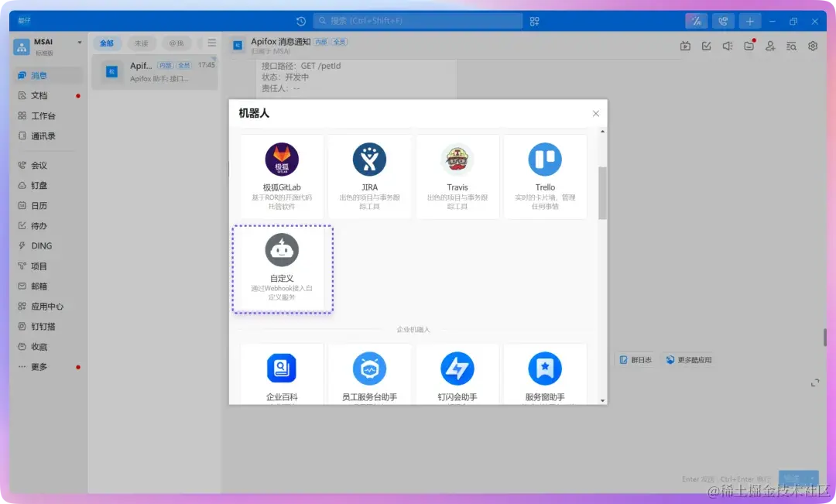Open 邮箱 in the sidebar
The image size is (836, 504).
[x=48, y=286]
